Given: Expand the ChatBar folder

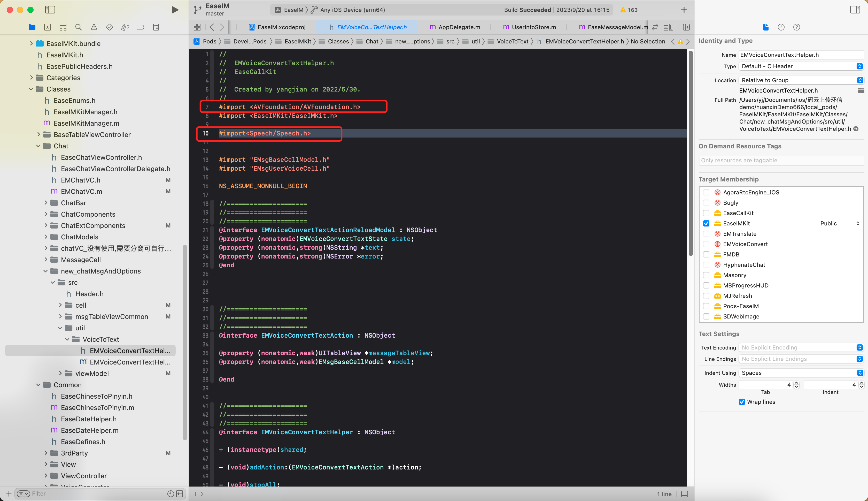Looking at the screenshot, I should pos(46,203).
